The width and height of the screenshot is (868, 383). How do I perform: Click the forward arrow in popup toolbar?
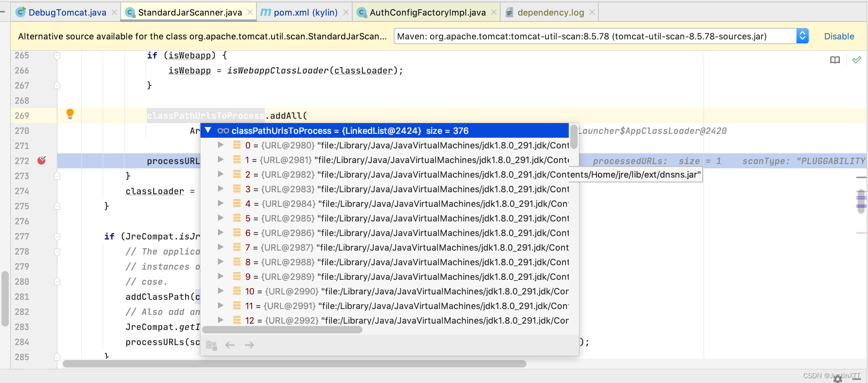pyautogui.click(x=250, y=345)
